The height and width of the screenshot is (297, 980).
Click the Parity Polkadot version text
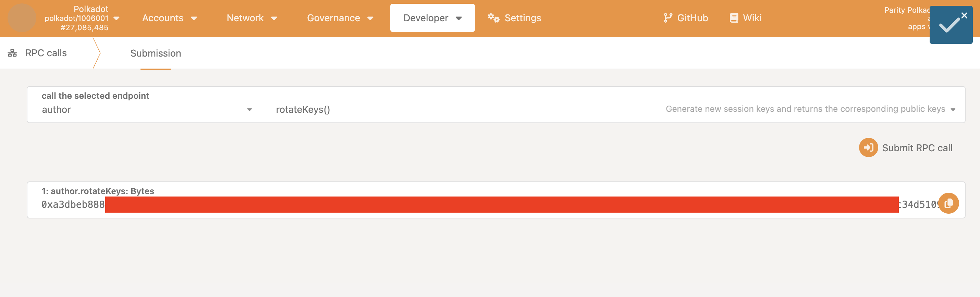tap(906, 10)
